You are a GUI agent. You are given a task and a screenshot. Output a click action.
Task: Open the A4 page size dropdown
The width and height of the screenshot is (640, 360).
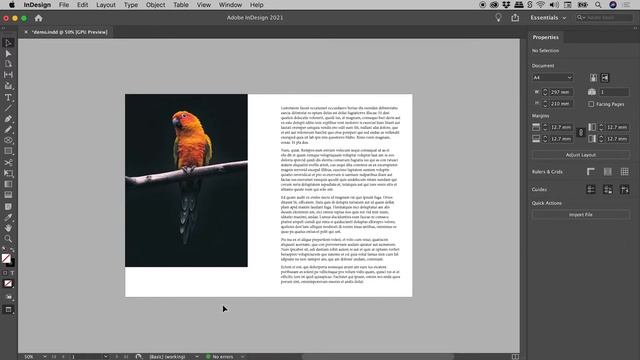pos(552,78)
